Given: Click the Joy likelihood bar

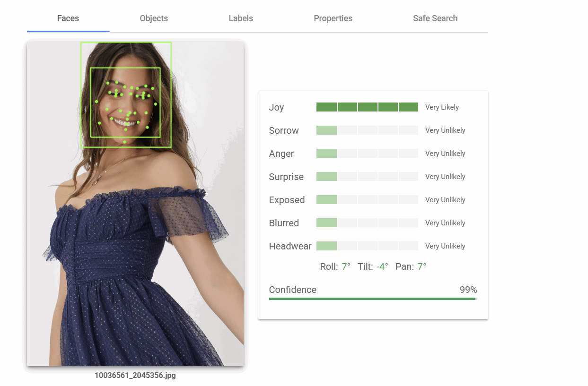Looking at the screenshot, I should tap(368, 107).
